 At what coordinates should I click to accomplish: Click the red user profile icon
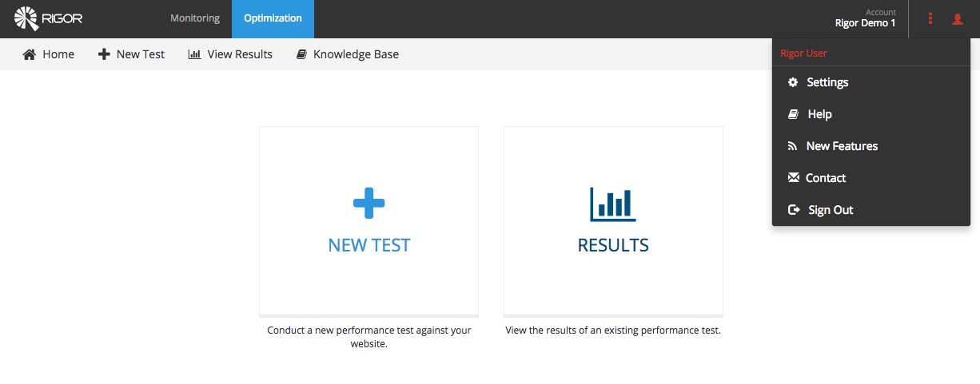[958, 19]
